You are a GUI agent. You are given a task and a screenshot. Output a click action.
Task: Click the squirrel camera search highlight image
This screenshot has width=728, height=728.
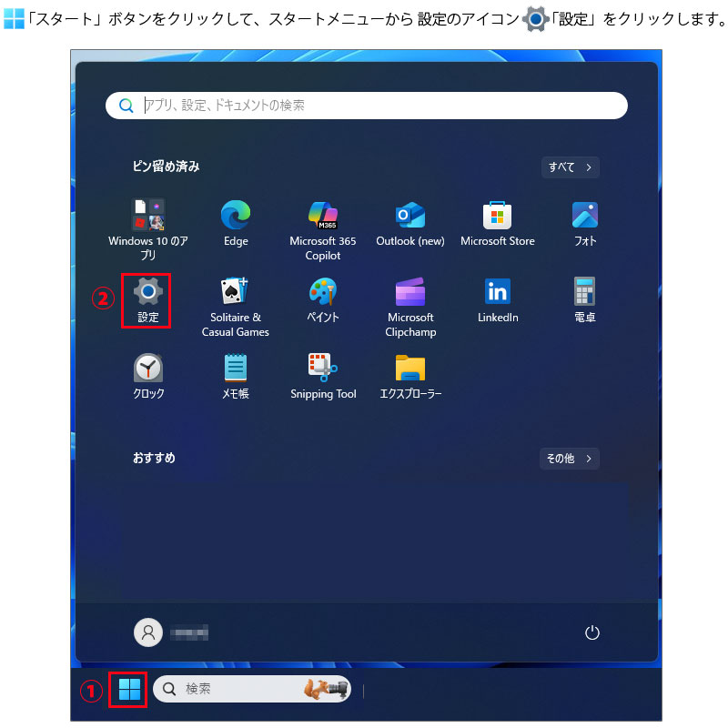pos(326,689)
